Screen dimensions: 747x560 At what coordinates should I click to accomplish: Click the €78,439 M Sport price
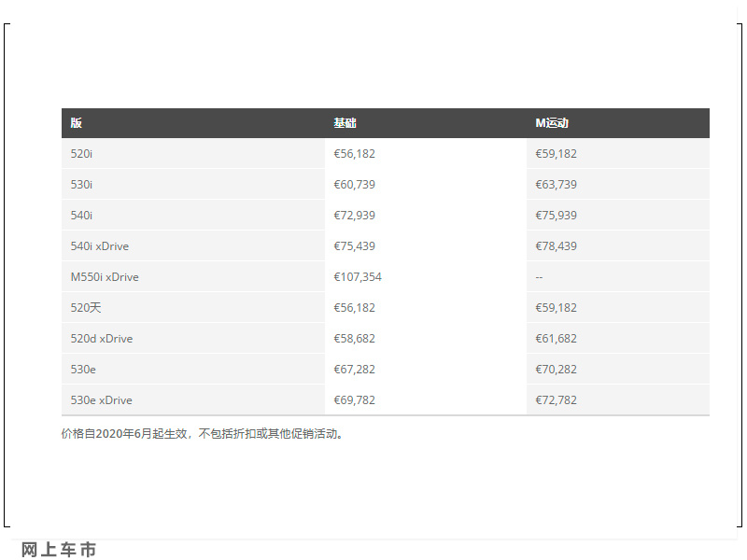click(x=556, y=246)
